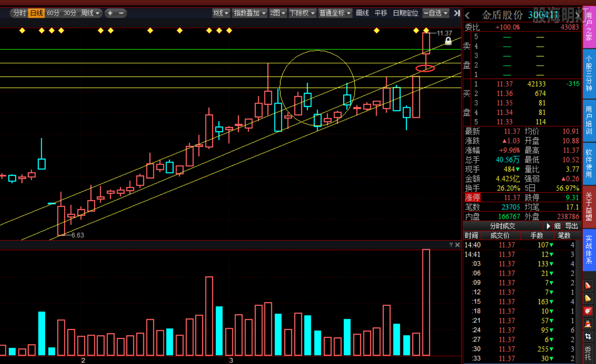Click the minus zoom-out chart icon

tap(121, 13)
